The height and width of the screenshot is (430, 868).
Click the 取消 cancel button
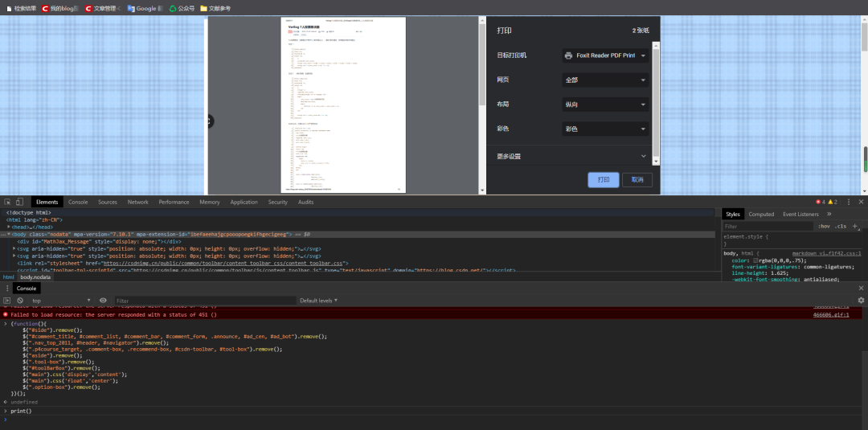point(637,180)
